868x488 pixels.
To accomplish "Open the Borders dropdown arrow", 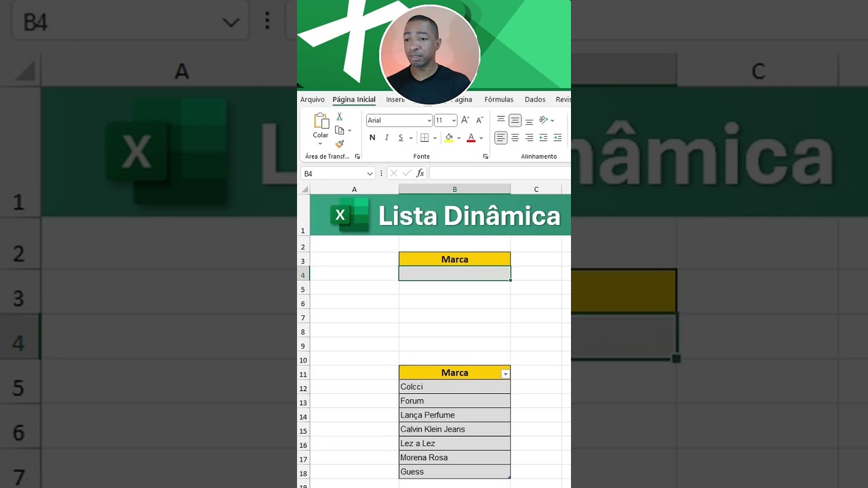I will (x=435, y=138).
